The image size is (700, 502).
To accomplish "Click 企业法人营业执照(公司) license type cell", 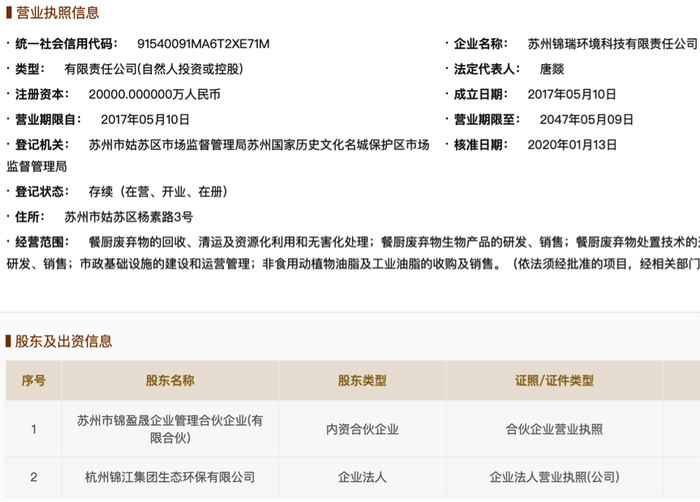I will [x=554, y=477].
